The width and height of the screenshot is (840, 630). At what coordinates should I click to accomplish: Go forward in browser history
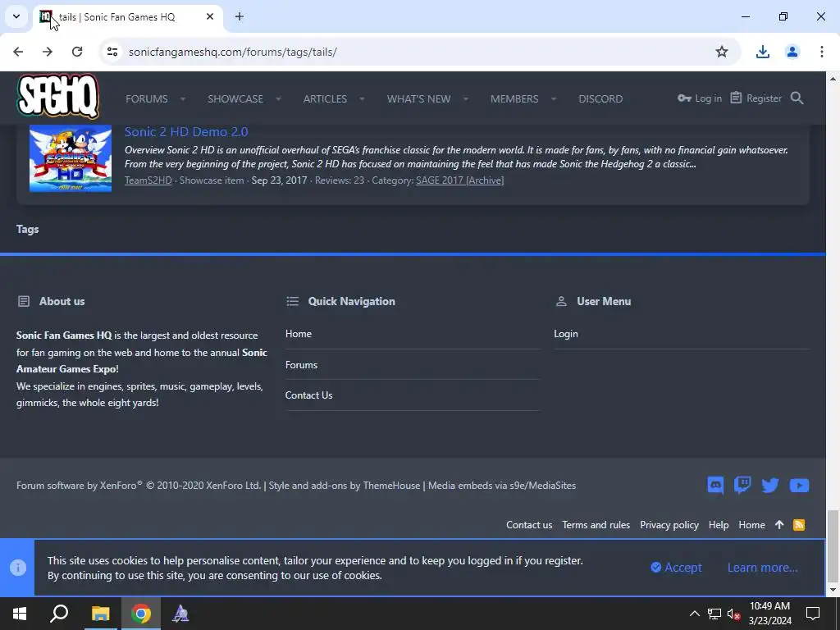tap(48, 52)
